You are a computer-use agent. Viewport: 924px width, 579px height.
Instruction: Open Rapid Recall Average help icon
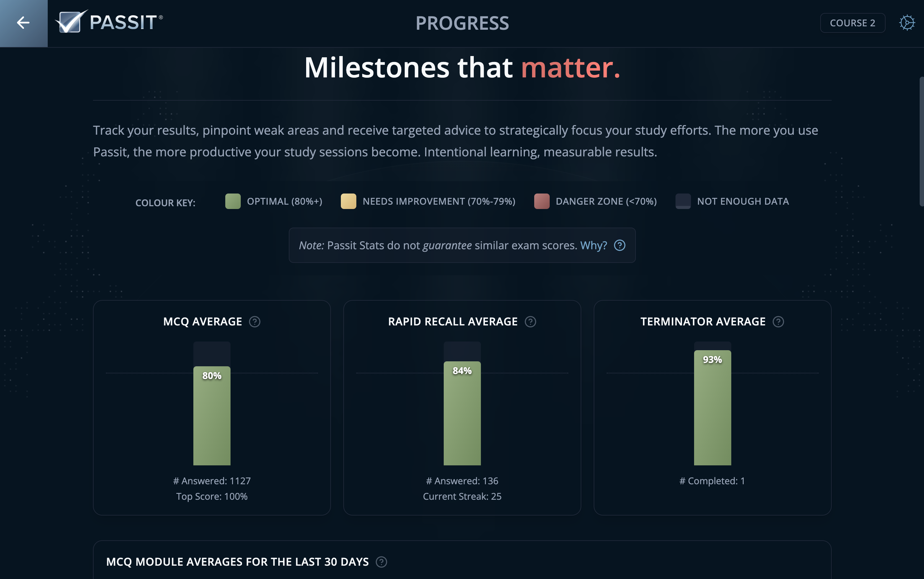coord(530,322)
